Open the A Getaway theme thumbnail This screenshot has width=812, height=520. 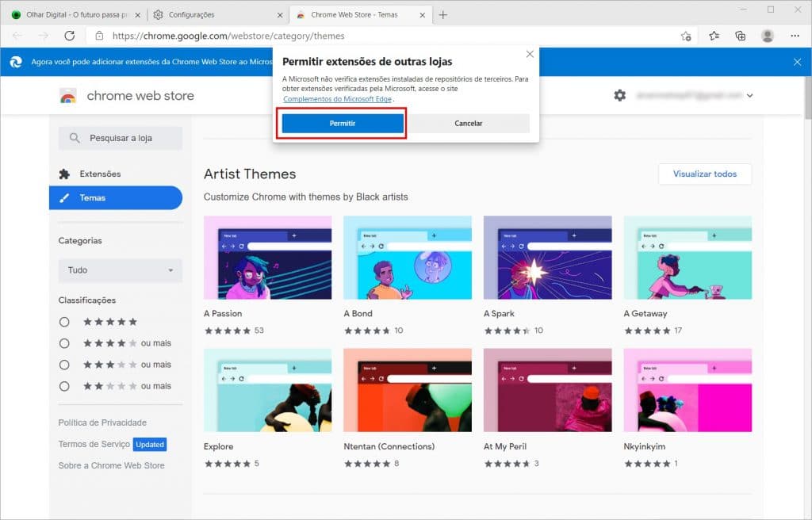[x=688, y=258]
